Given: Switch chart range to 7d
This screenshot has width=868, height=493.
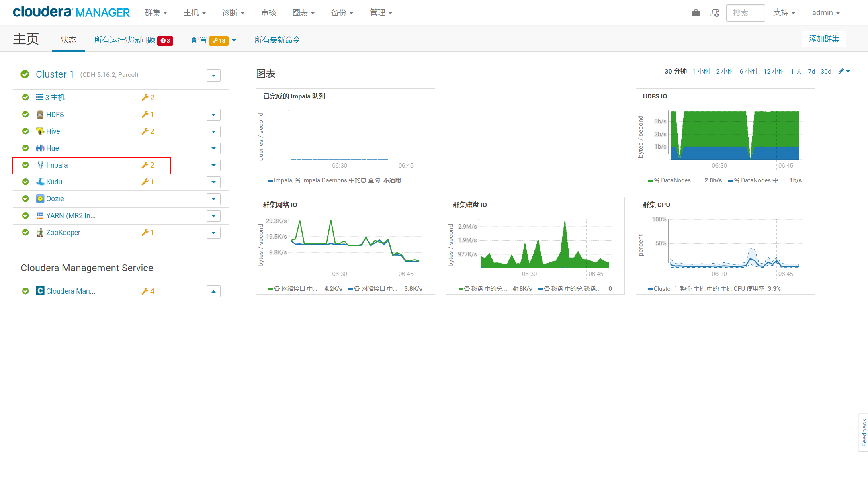Looking at the screenshot, I should tap(811, 71).
